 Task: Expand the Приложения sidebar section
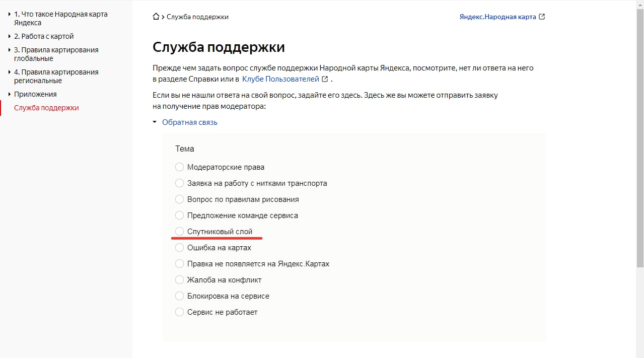10,94
